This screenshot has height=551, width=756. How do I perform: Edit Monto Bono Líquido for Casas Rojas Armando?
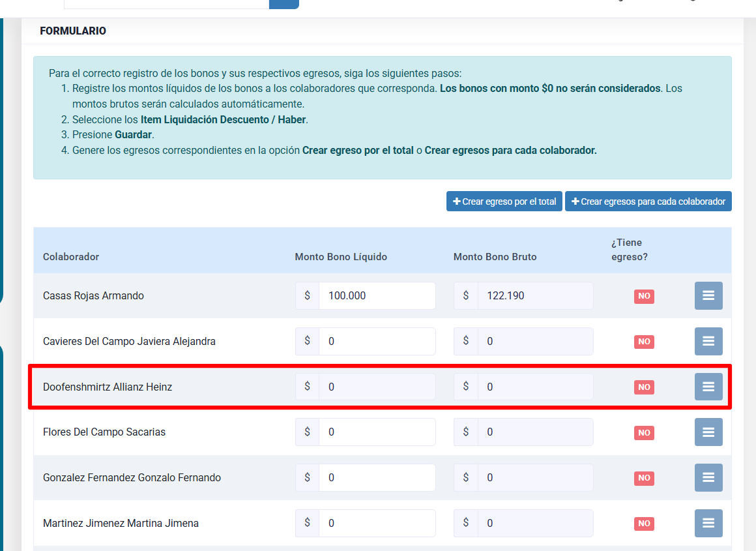click(x=377, y=295)
